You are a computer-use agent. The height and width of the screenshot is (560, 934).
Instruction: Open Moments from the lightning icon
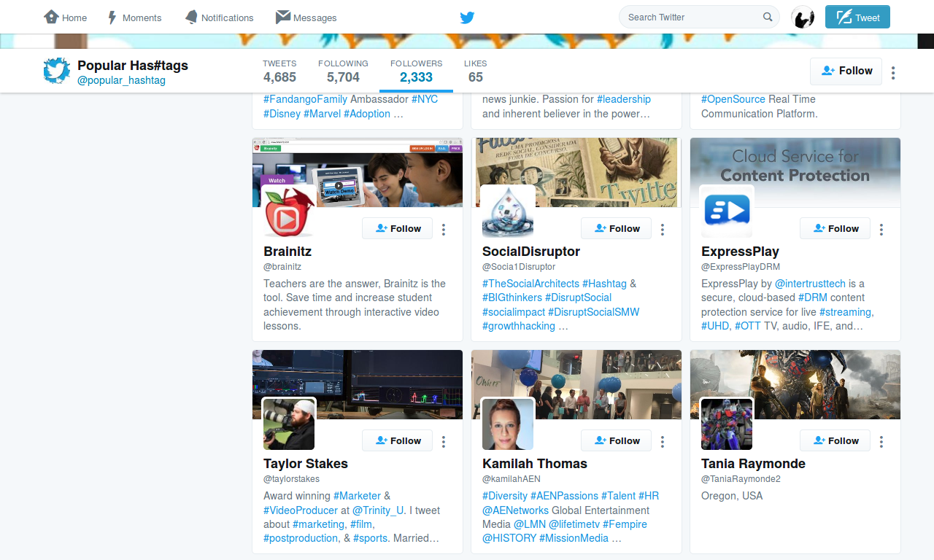112,17
